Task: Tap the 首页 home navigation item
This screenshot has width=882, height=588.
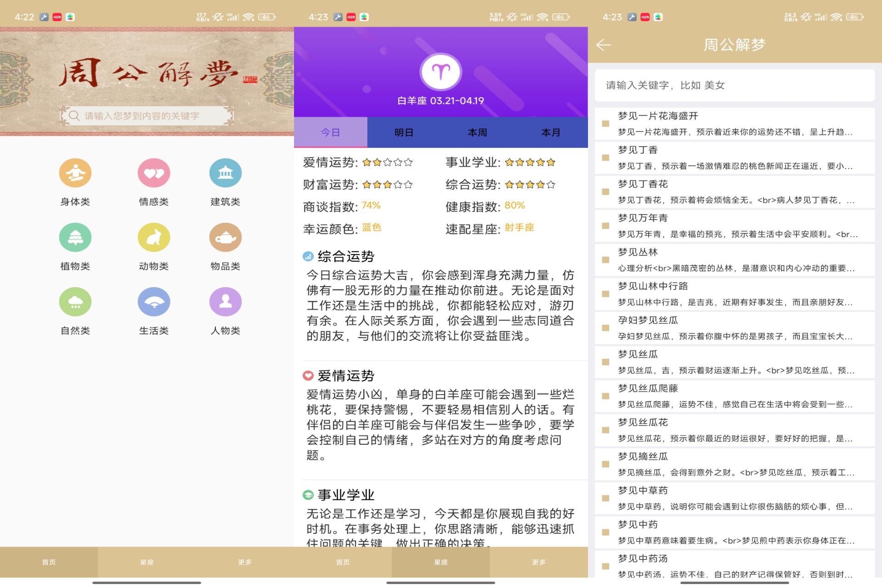Action: pyautogui.click(x=49, y=561)
